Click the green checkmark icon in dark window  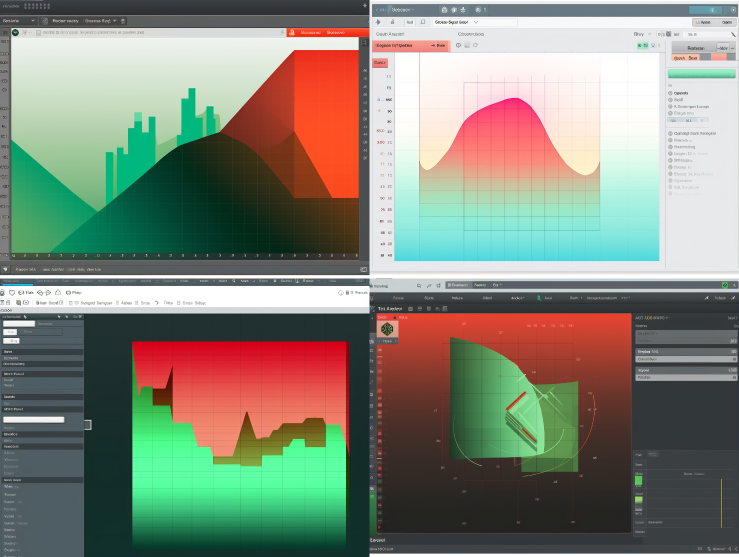click(725, 285)
